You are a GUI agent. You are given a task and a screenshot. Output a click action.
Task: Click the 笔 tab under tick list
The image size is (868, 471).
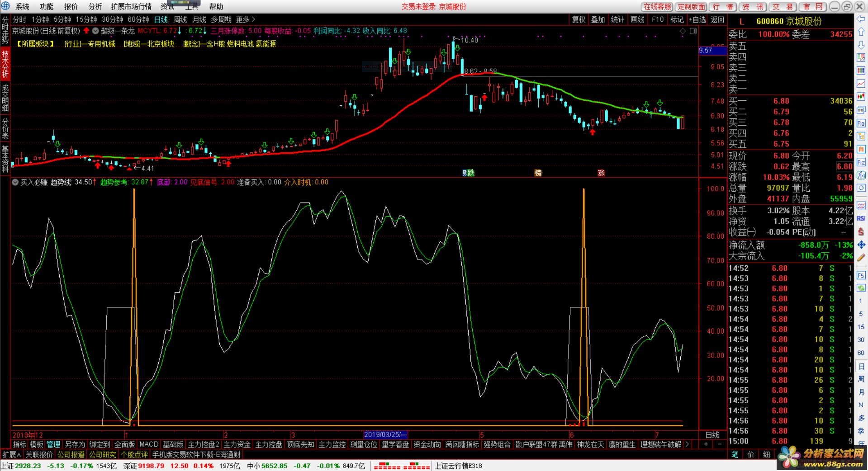point(735,454)
